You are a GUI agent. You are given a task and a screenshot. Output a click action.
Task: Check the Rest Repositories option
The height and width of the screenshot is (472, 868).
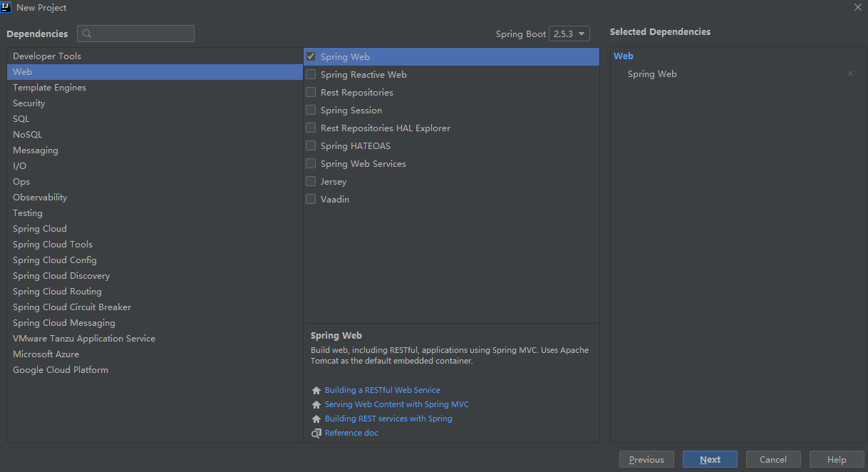point(311,92)
